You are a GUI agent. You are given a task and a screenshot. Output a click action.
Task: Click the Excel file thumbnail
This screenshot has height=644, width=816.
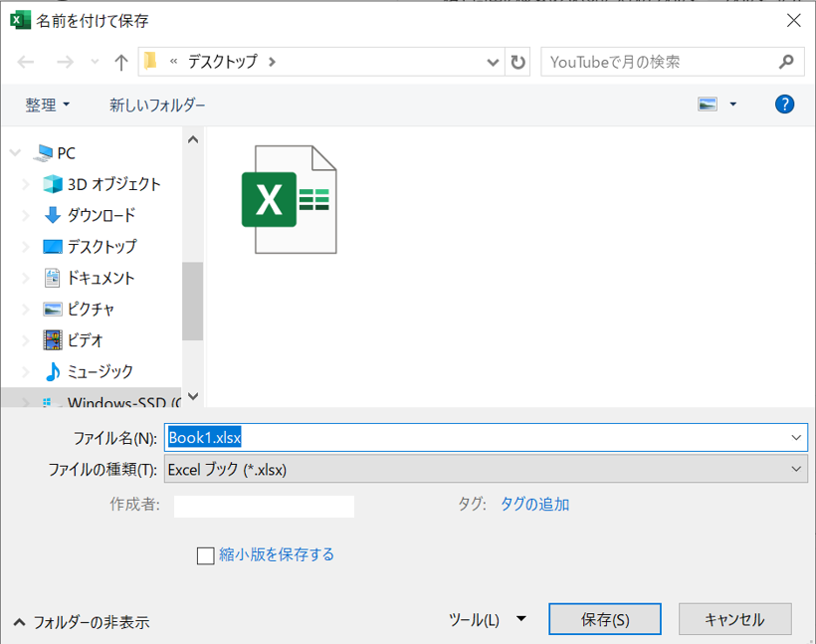pyautogui.click(x=289, y=199)
